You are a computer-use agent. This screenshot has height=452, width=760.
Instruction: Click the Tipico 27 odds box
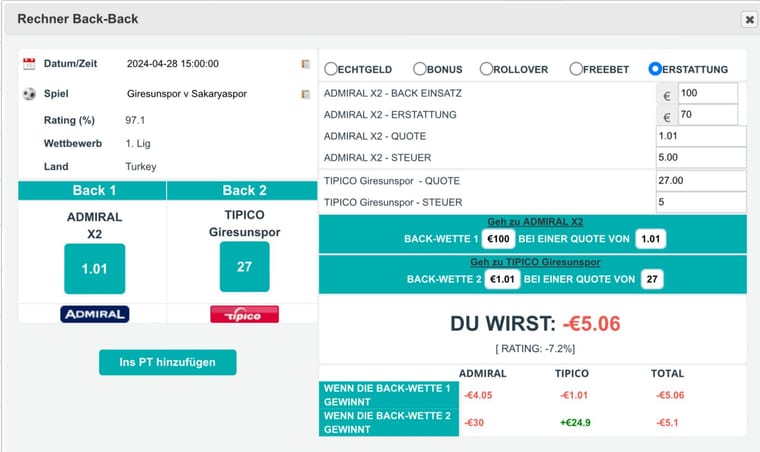(244, 267)
